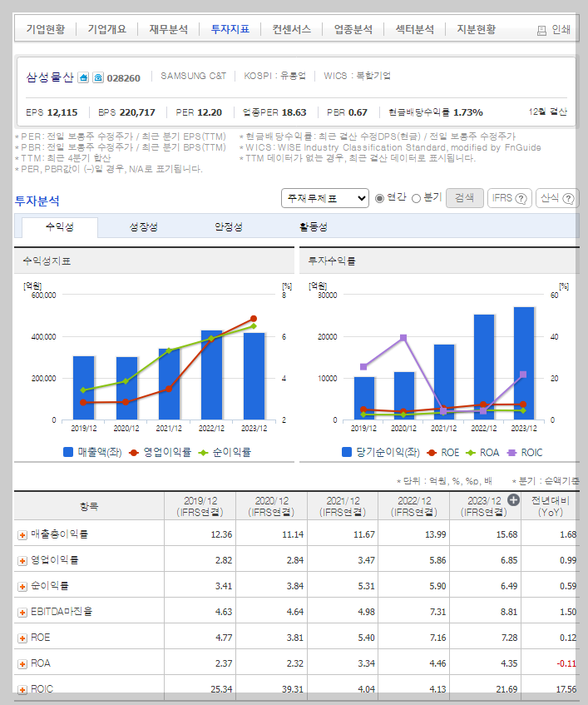Click the 2023/12 revenue bar in 수익성지표 chart

click(x=254, y=376)
